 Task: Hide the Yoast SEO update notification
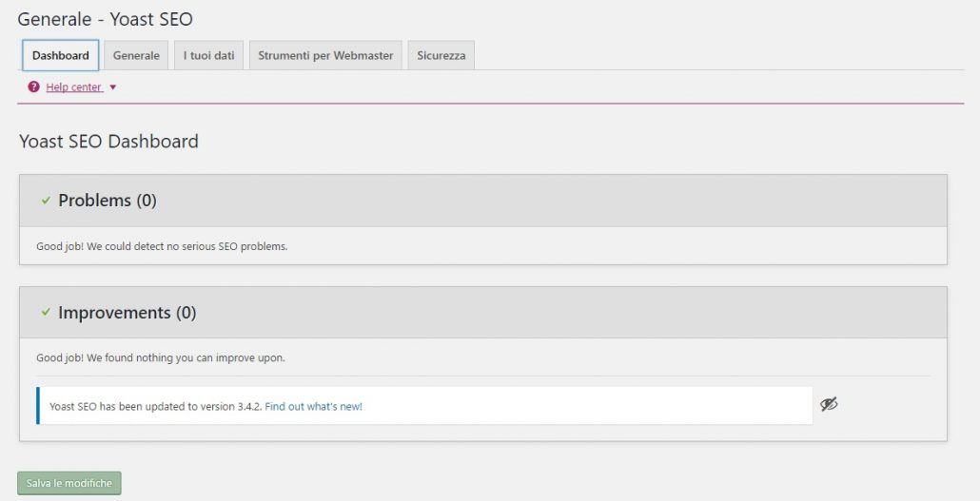point(829,404)
